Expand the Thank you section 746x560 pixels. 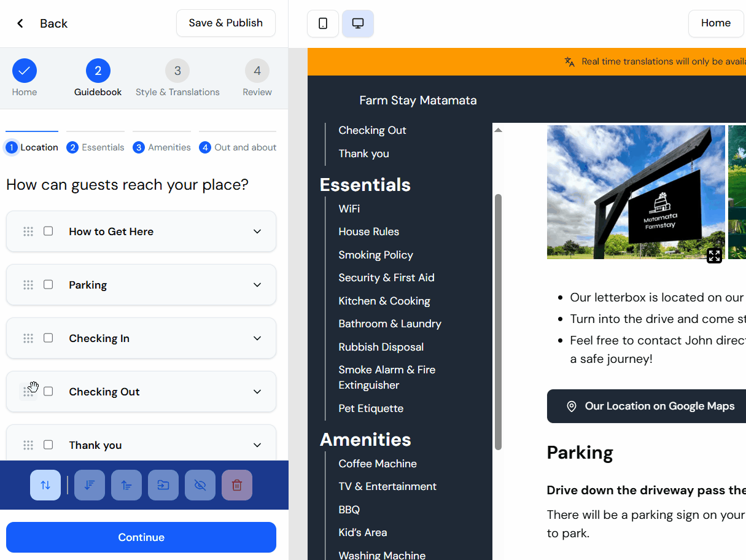(257, 445)
